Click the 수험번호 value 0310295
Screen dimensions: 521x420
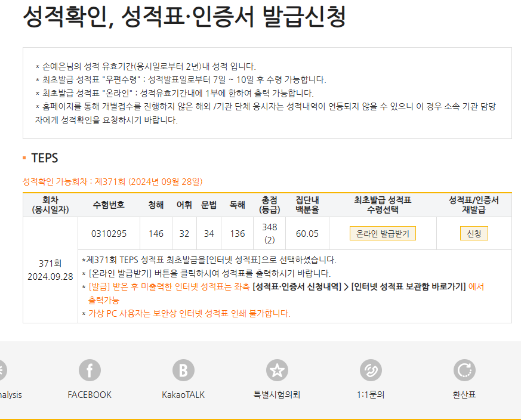[x=109, y=233]
